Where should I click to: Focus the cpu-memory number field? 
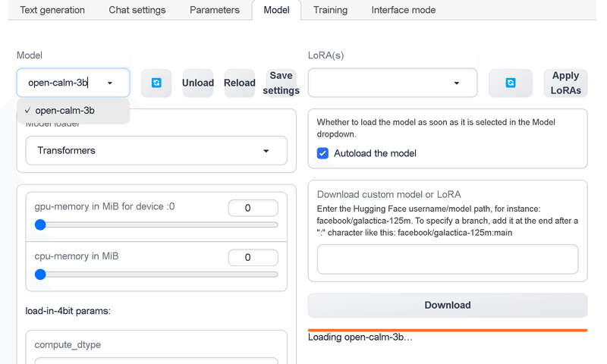[x=253, y=258]
